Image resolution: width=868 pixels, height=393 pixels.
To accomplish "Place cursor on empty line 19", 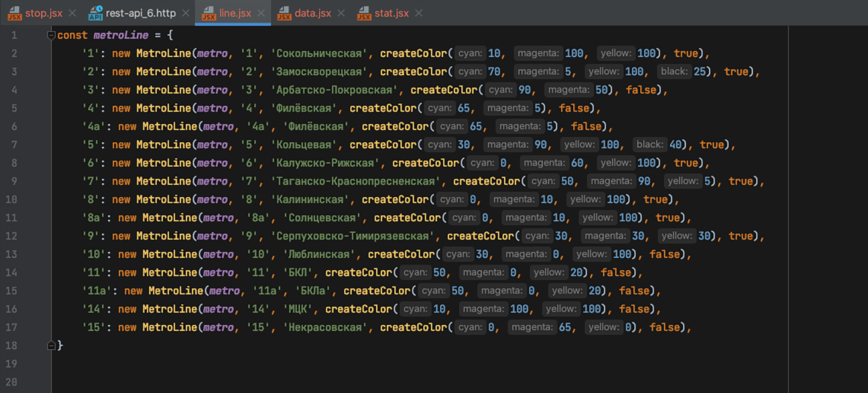I will (228, 364).
